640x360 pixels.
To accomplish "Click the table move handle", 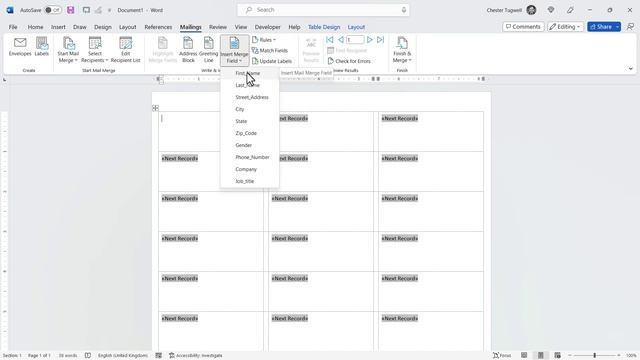I will tap(156, 108).
